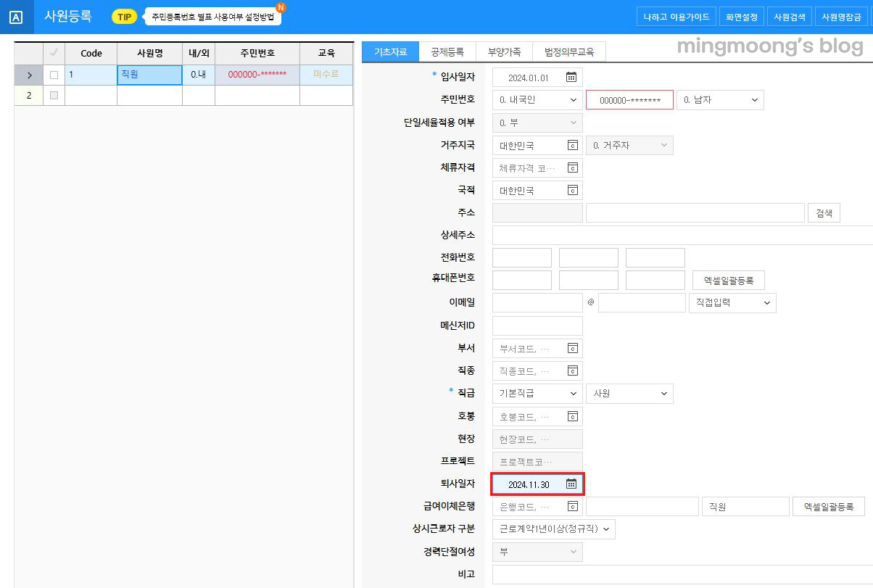Click the 주소 검색 button

(x=824, y=212)
